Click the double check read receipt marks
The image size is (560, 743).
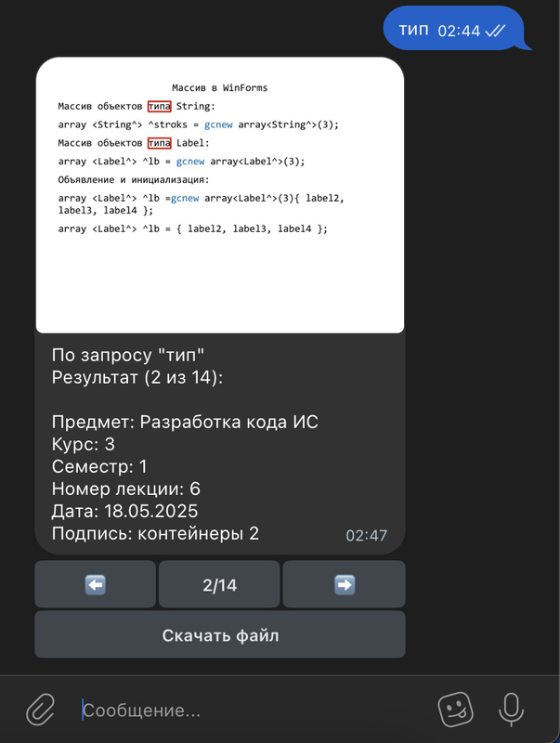[x=496, y=31]
